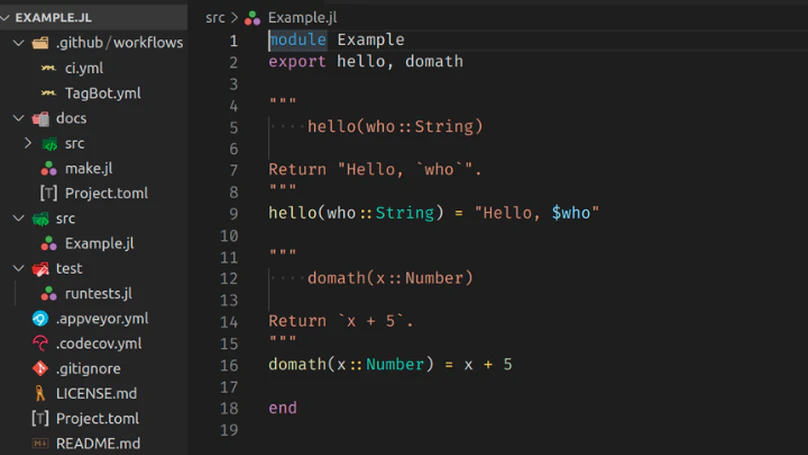The height and width of the screenshot is (455, 808).
Task: Click the Julia icon beside make.jl
Action: click(49, 168)
